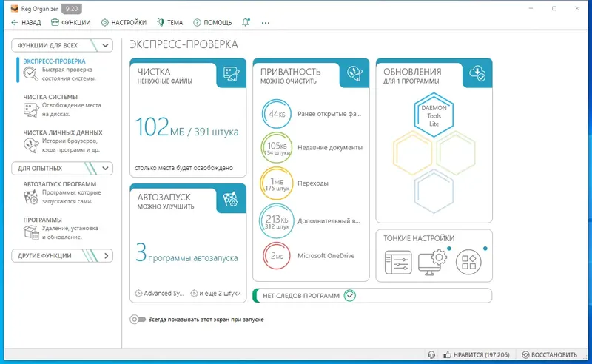The image size is (592, 364).
Task: Click the ПРИВАТНОСТЬ card heading
Action: click(291, 72)
